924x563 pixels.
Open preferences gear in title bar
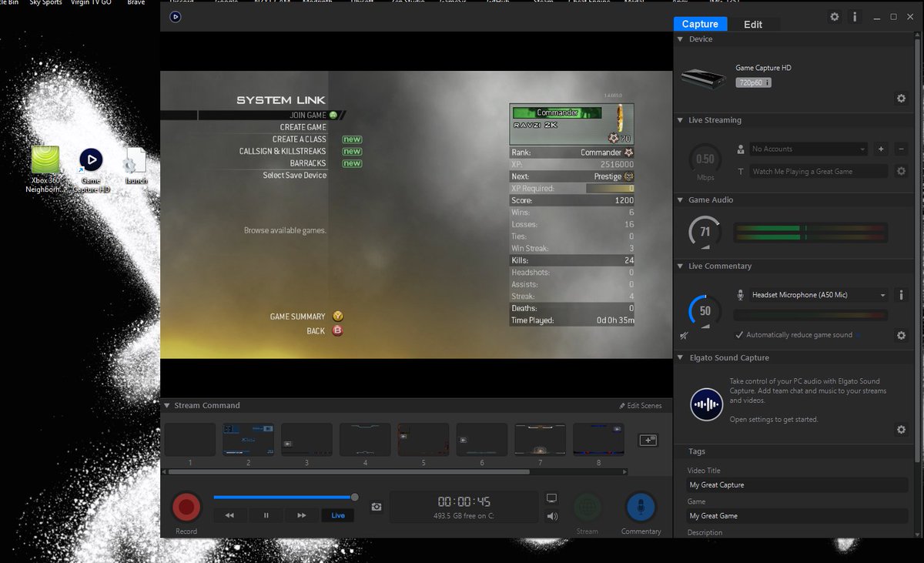pyautogui.click(x=835, y=16)
